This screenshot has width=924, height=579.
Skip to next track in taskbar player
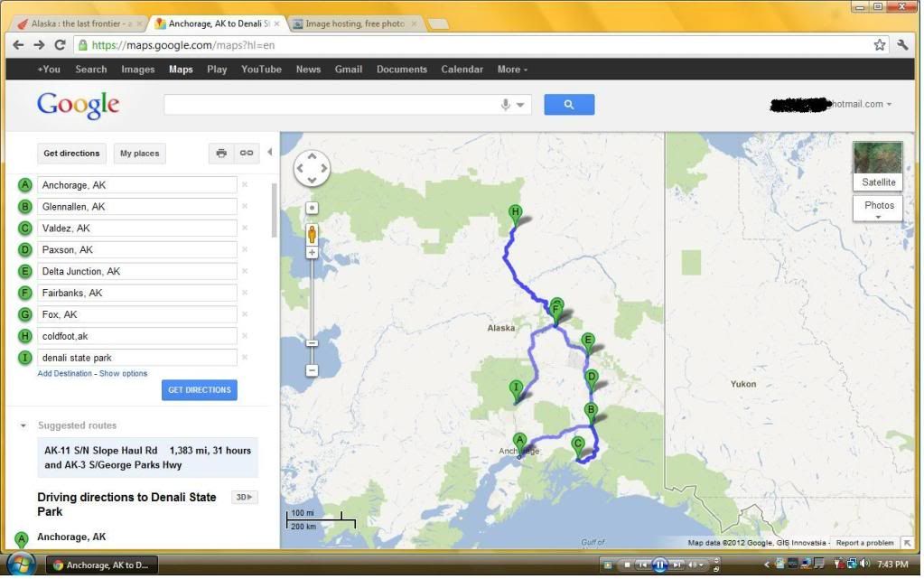click(677, 565)
